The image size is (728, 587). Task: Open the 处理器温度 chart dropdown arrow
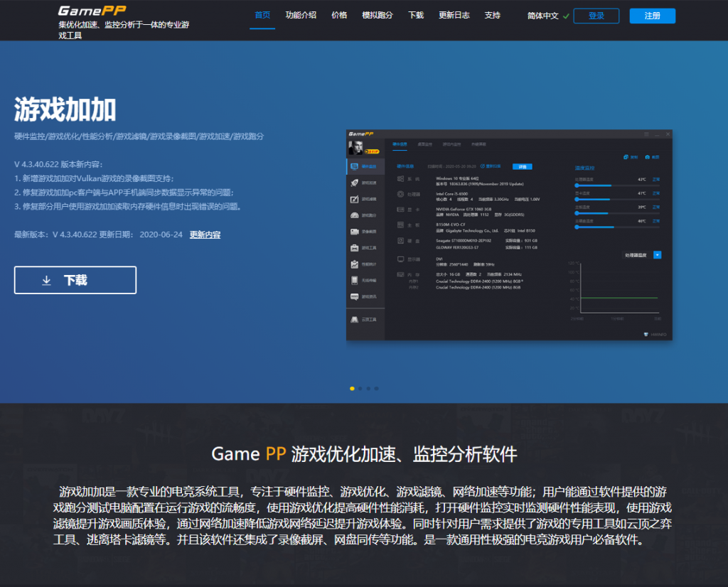(658, 254)
